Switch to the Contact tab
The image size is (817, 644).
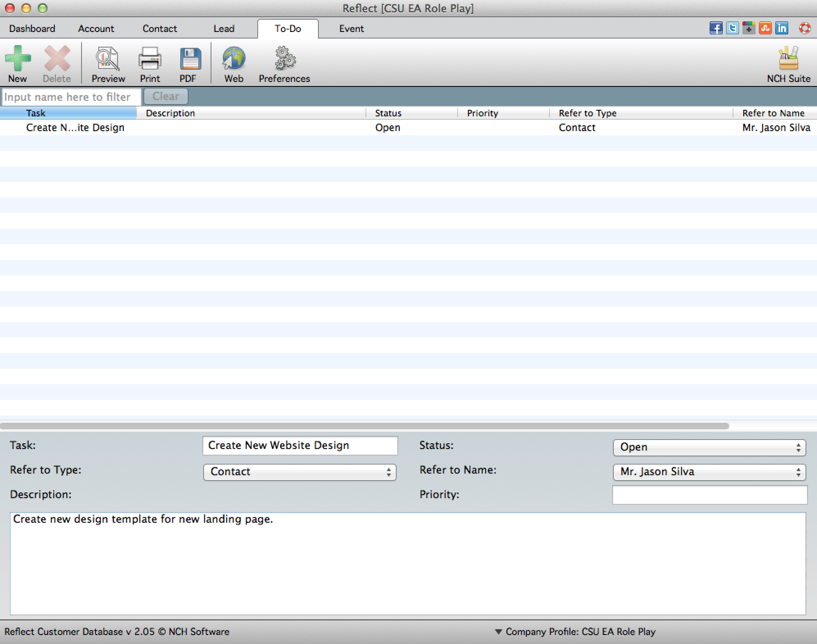pyautogui.click(x=160, y=29)
